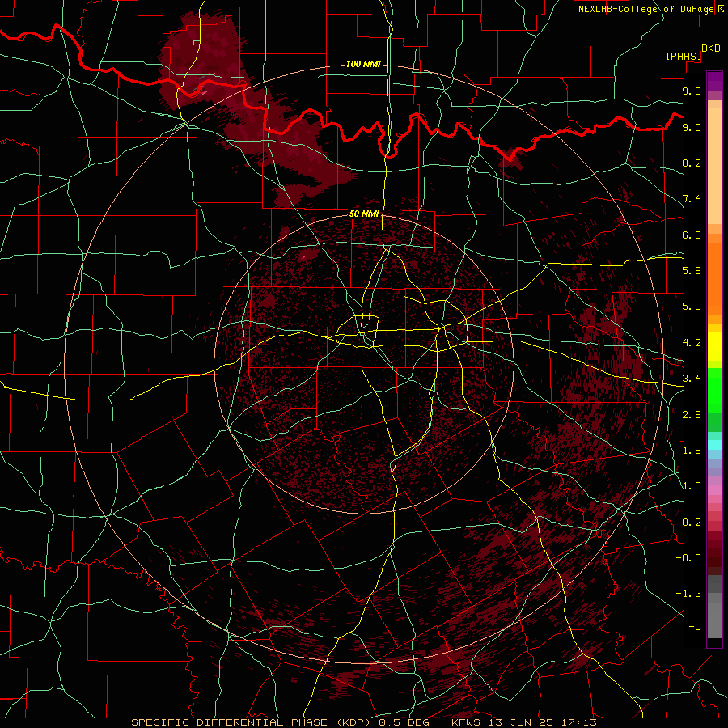Pick the cyan segment beside 1.8
Image resolution: width=728 pixels, height=728 pixels.
(714, 445)
